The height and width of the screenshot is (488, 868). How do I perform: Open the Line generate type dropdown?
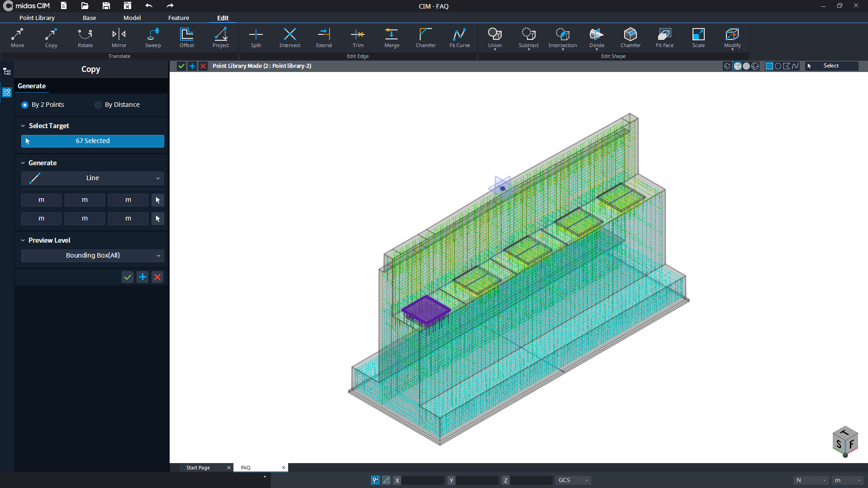click(92, 178)
